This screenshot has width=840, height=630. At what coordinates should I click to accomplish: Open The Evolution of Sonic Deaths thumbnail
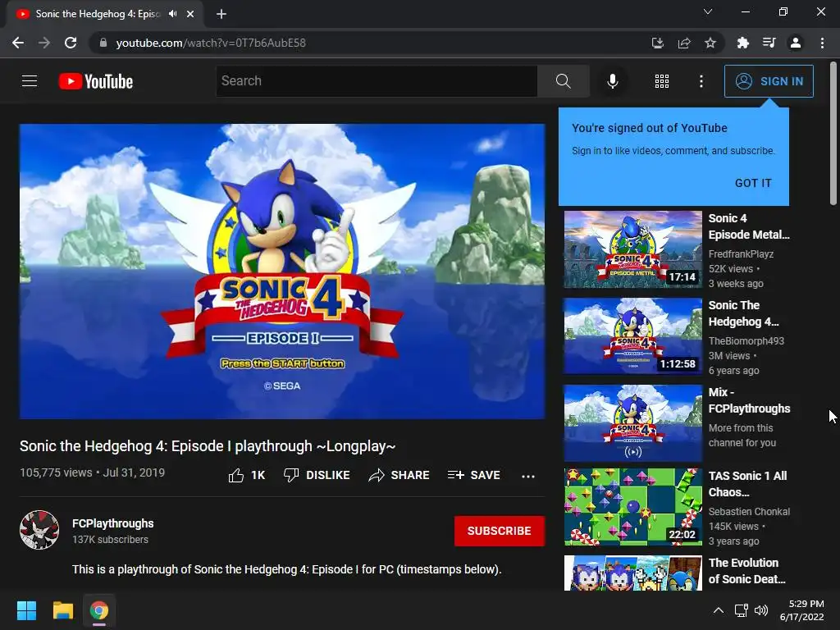click(x=632, y=573)
